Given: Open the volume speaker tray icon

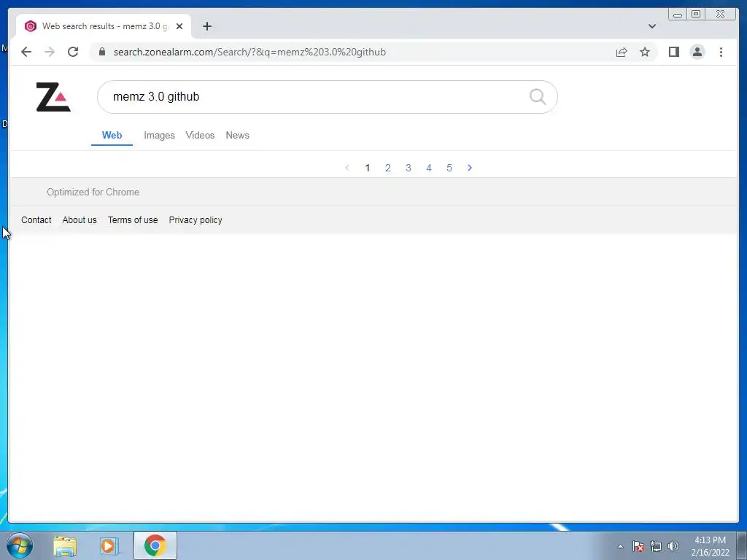Looking at the screenshot, I should [673, 546].
